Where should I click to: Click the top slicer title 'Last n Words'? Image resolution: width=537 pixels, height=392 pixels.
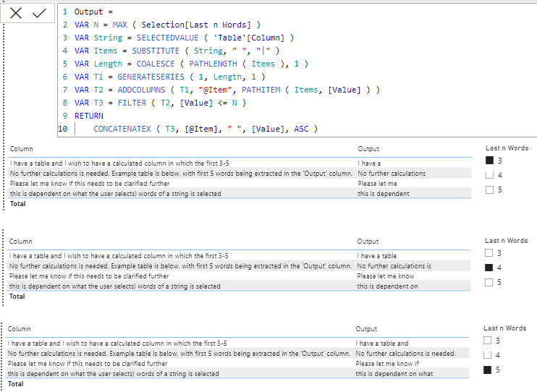(x=507, y=148)
